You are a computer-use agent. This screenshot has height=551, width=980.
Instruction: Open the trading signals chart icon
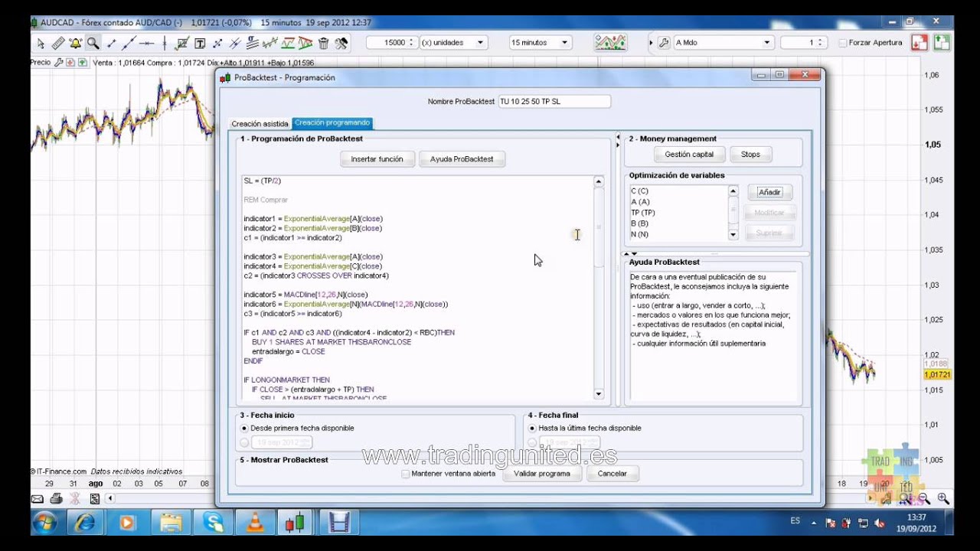click(x=611, y=43)
